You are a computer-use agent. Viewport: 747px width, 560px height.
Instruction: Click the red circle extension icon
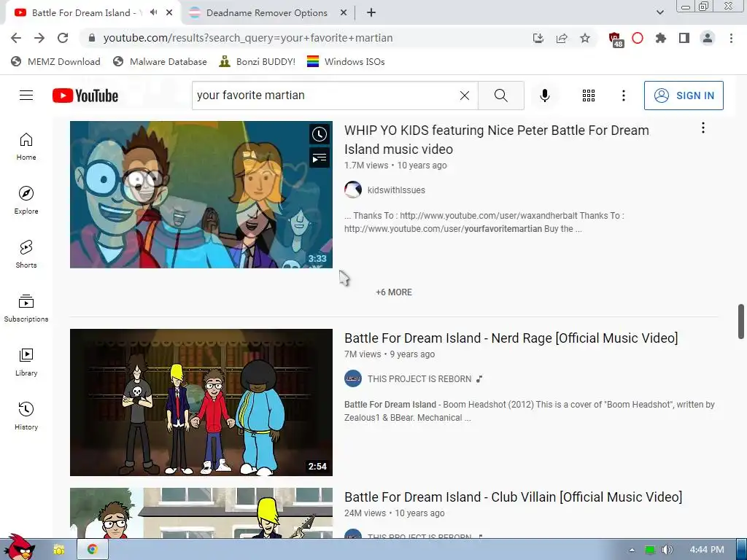[638, 38]
